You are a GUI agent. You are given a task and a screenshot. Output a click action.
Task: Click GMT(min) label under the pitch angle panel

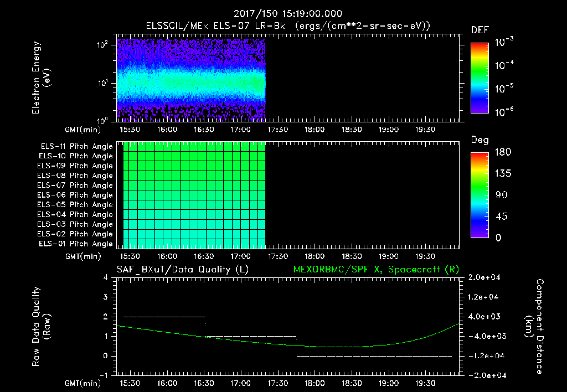point(83,257)
